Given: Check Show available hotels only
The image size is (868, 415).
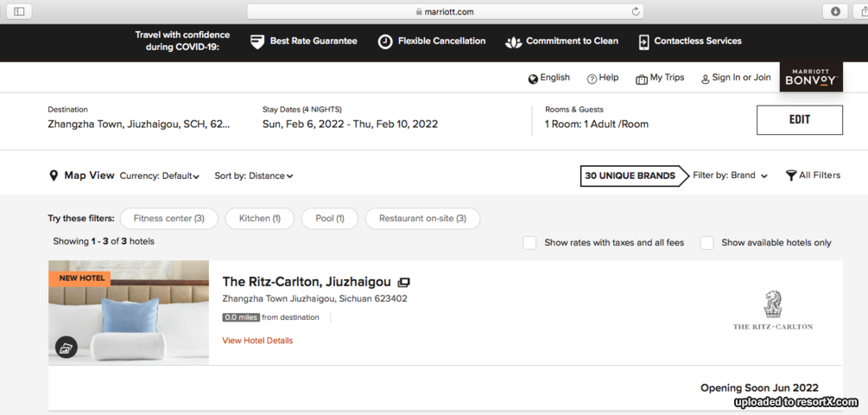Looking at the screenshot, I should coord(706,243).
